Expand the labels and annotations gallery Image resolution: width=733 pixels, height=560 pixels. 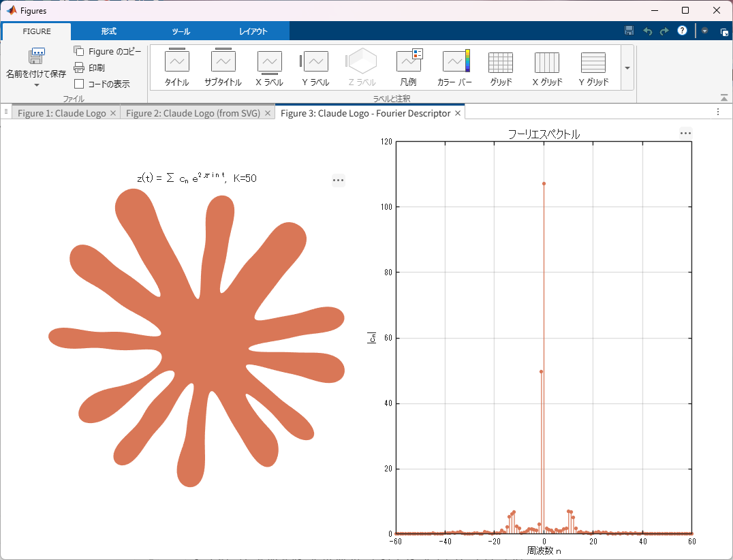[627, 67]
